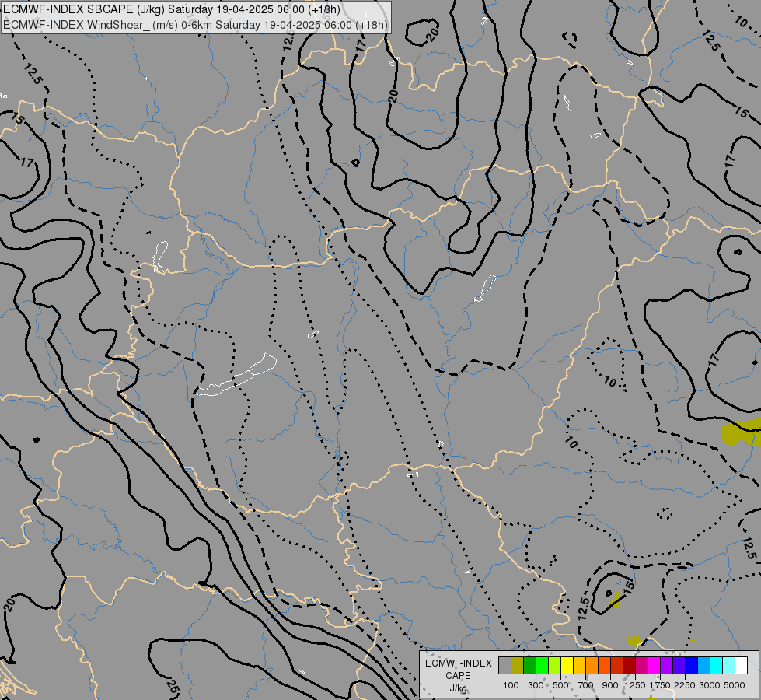This screenshot has width=761, height=700.
Task: Click the '5000' legend value
Action: coord(735,685)
